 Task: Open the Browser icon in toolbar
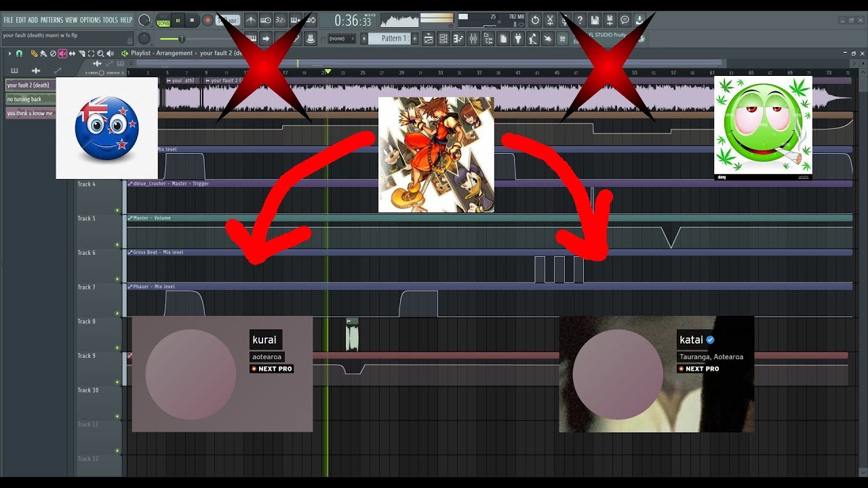tap(488, 39)
